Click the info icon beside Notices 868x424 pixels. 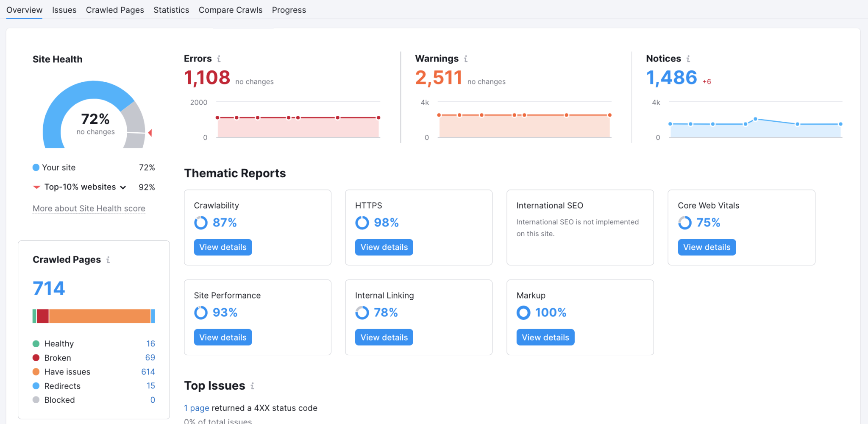(x=688, y=59)
